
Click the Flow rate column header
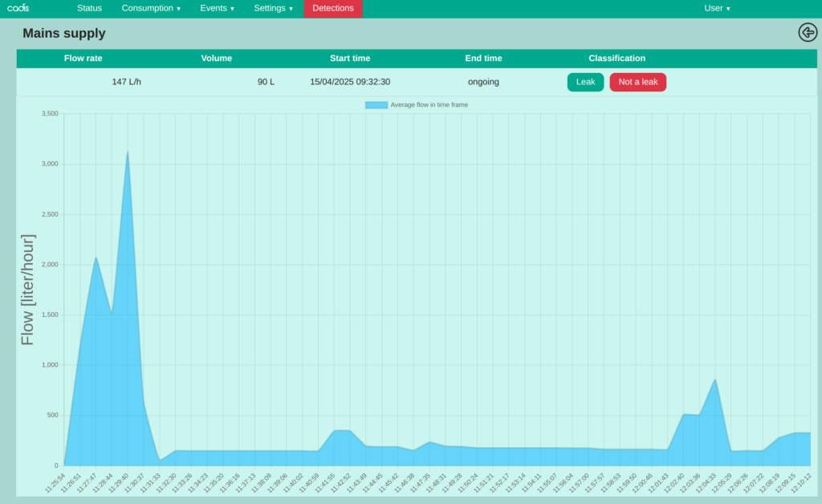click(83, 58)
